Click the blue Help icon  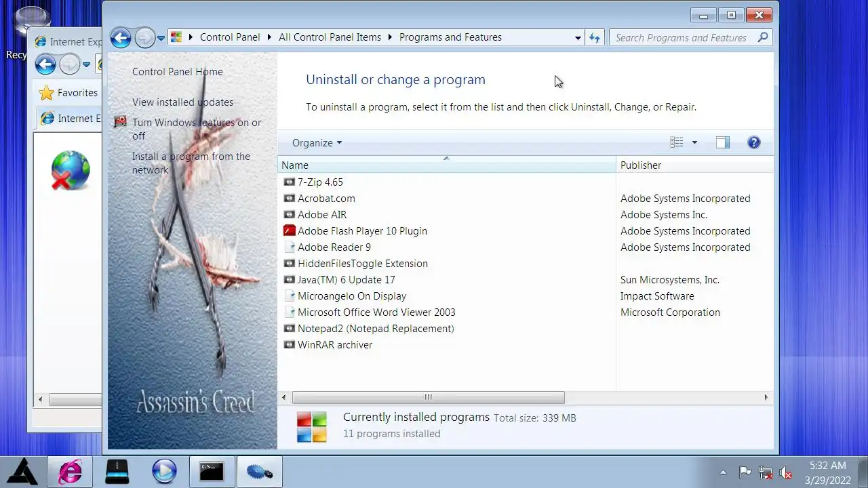754,142
